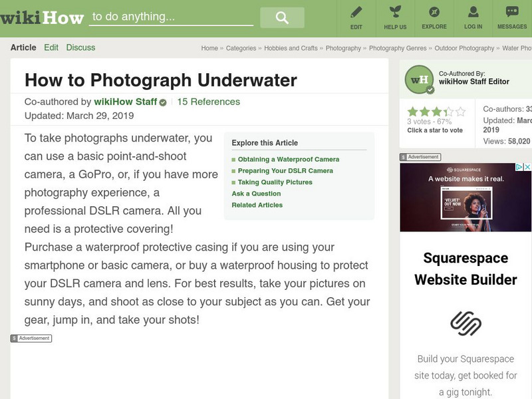Open the Edit pencil icon in header
532x399 pixels.
point(356,12)
